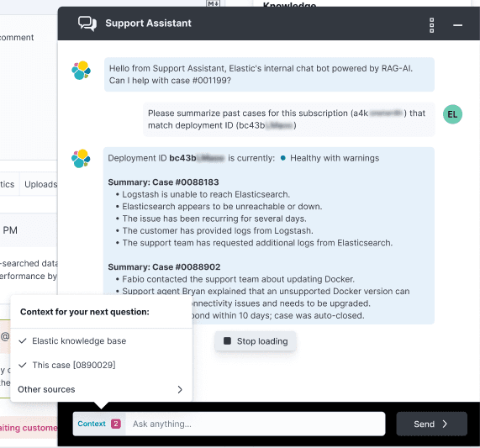The image size is (480, 448).
Task: Minimize the Support Assistant panel
Action: (x=457, y=25)
